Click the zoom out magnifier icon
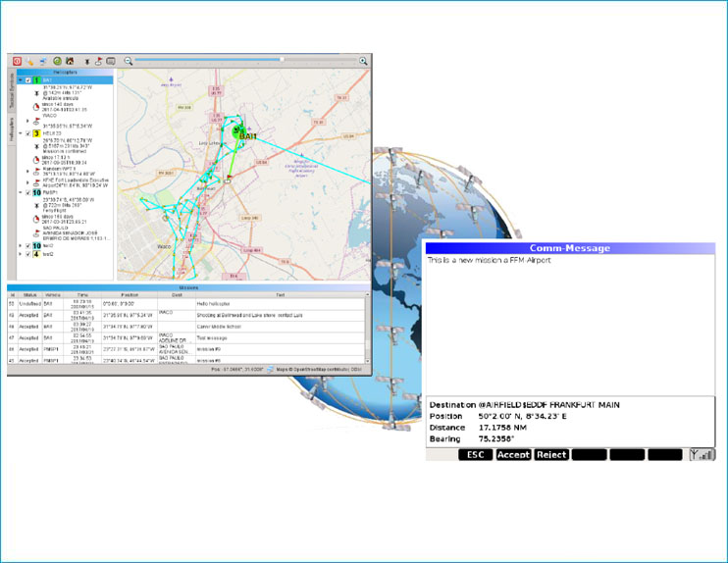 (x=129, y=61)
